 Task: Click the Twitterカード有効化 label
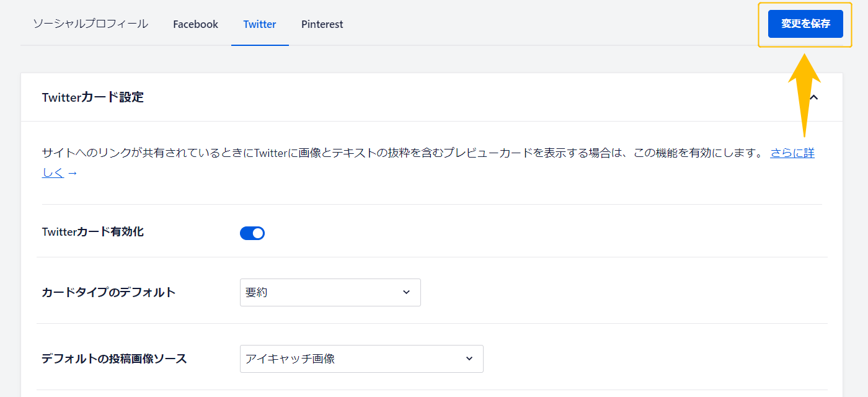93,232
